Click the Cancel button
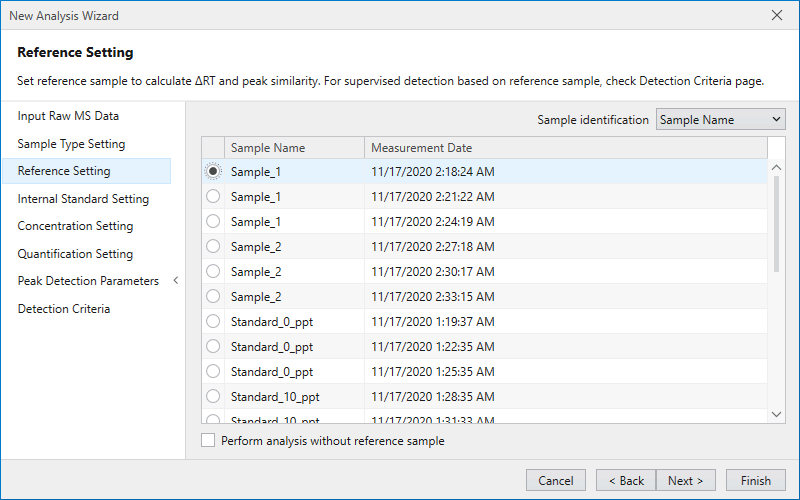The image size is (800, 500). coord(556,481)
